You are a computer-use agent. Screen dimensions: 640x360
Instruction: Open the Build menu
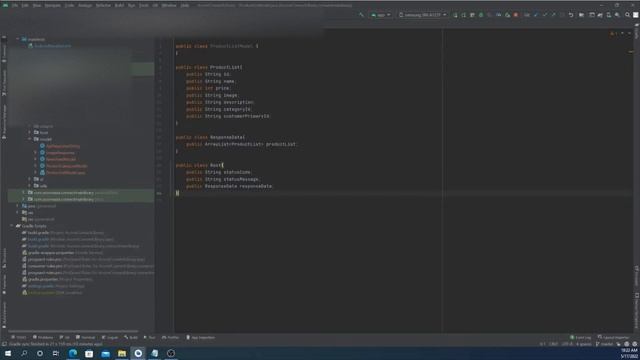click(x=119, y=5)
